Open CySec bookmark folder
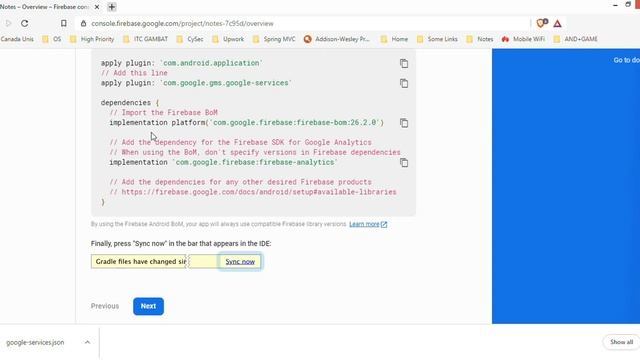 point(190,39)
